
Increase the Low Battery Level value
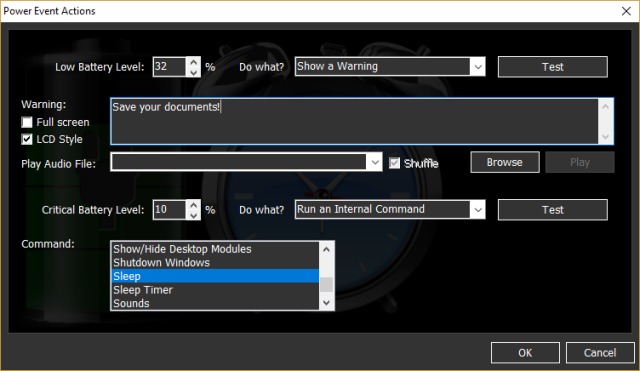click(x=193, y=62)
